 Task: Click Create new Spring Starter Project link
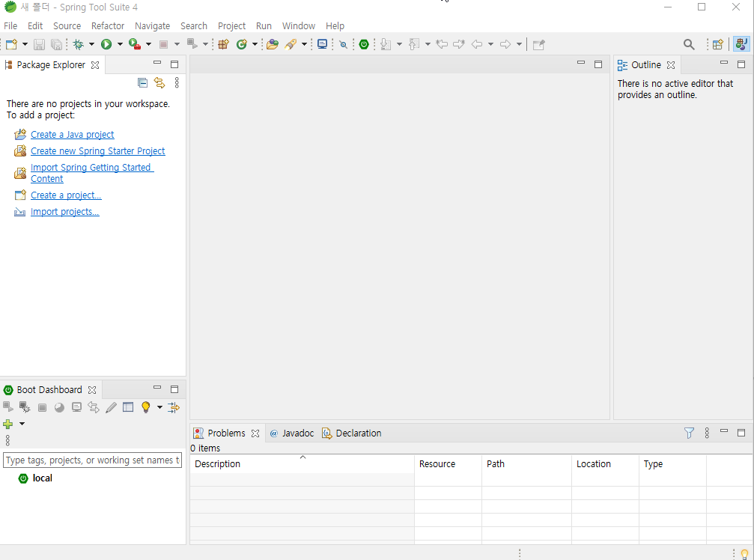pyautogui.click(x=97, y=151)
